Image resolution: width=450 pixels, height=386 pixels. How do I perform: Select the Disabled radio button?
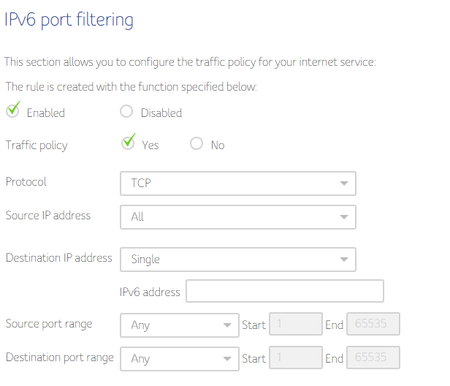(126, 111)
